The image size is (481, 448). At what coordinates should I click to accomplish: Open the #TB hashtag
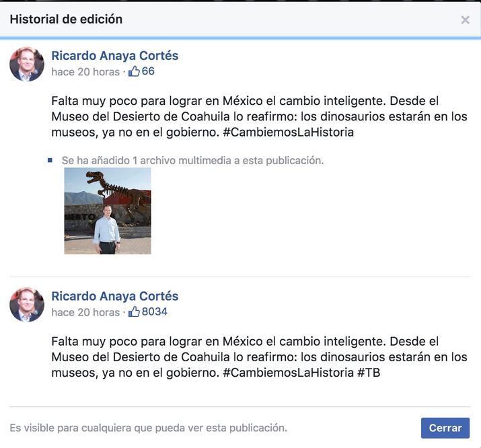369,373
